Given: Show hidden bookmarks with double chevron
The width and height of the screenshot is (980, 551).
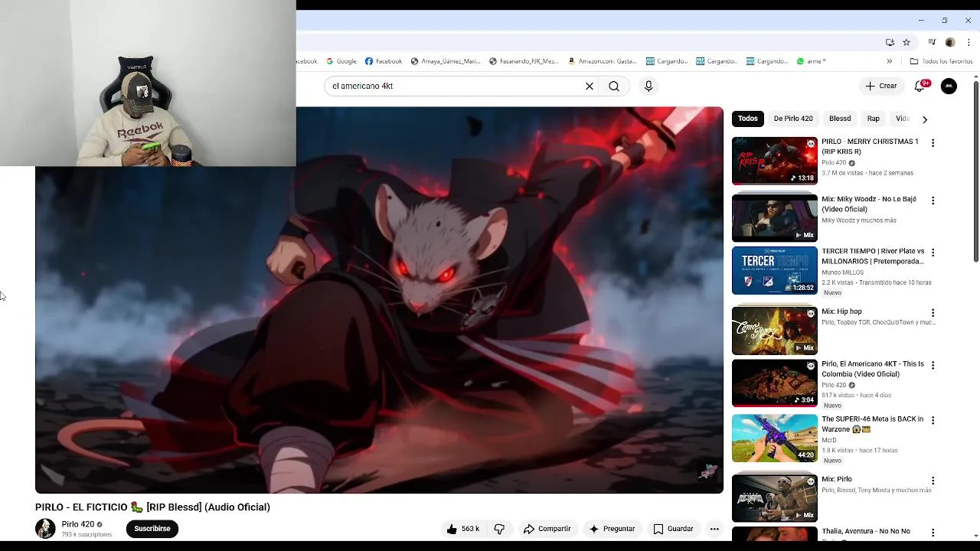Looking at the screenshot, I should (889, 61).
